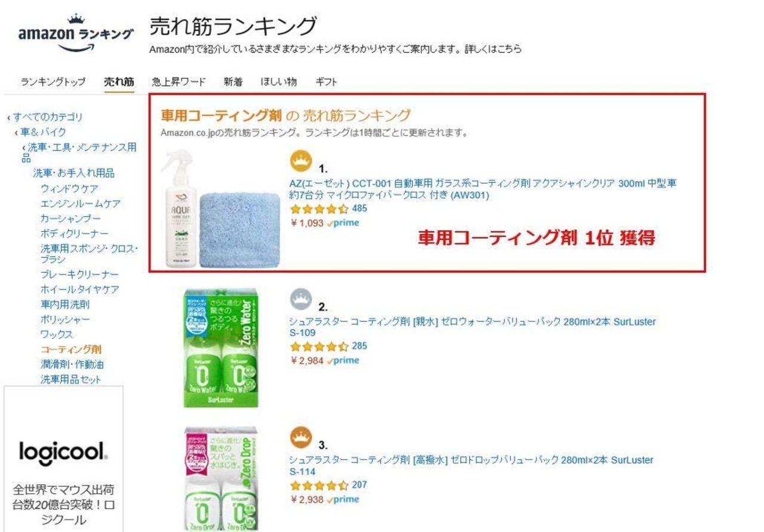
Task: Click star rating of ゼロウォーター product
Action: tap(319, 347)
